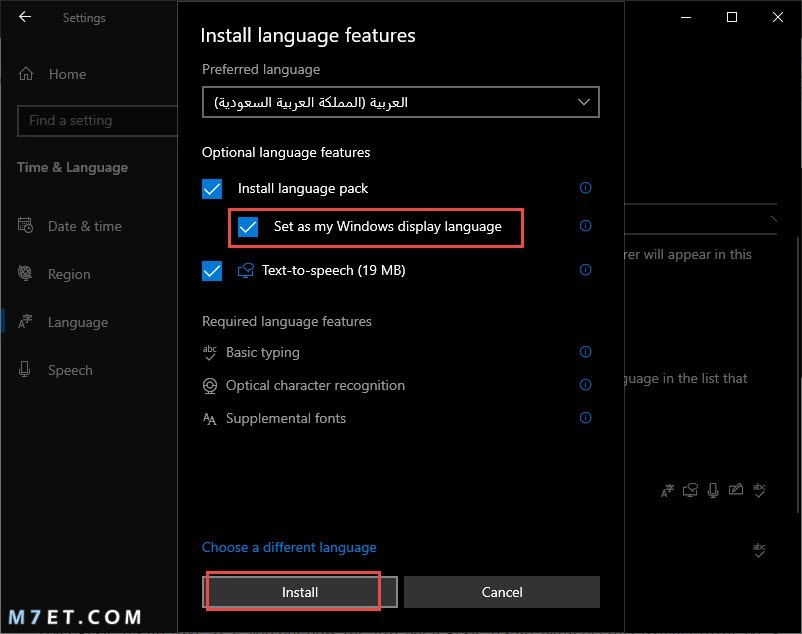The height and width of the screenshot is (634, 802).
Task: Show info for Supplemental fonts
Action: click(586, 418)
